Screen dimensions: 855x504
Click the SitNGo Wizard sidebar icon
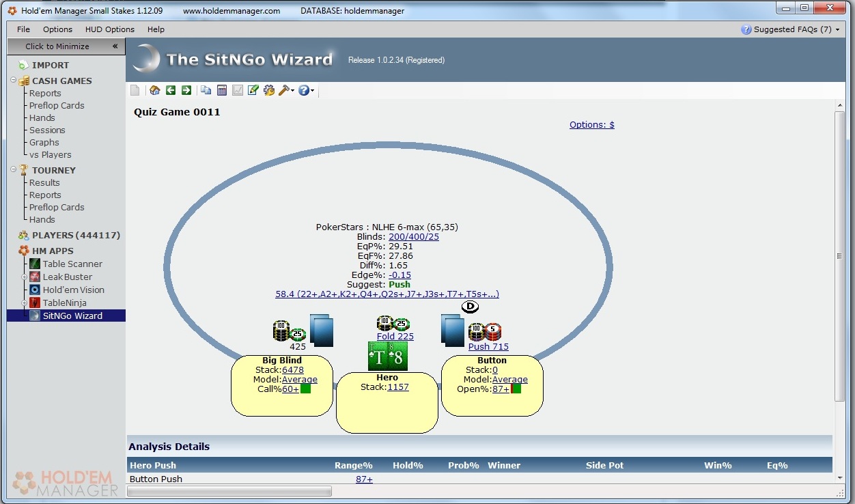click(35, 316)
